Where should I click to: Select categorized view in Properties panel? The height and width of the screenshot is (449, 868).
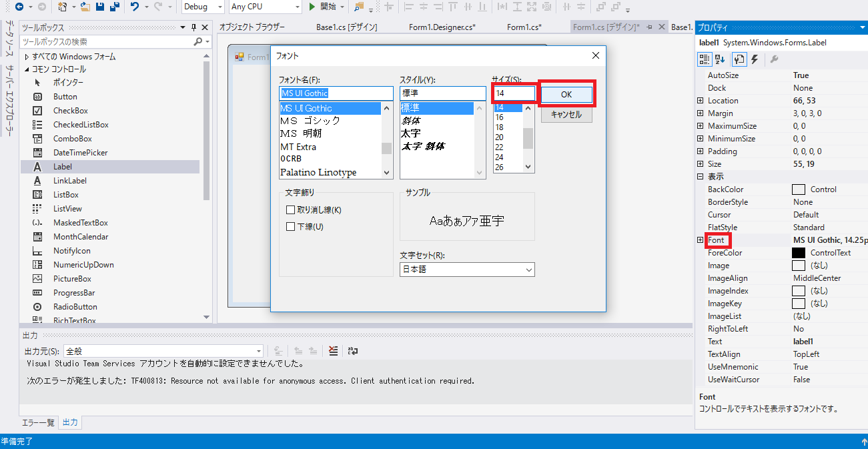703,59
